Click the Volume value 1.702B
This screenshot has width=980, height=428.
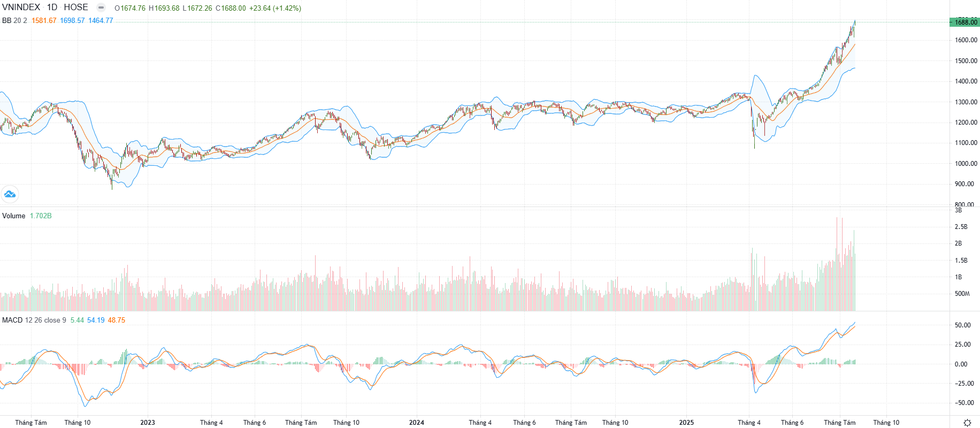click(41, 216)
